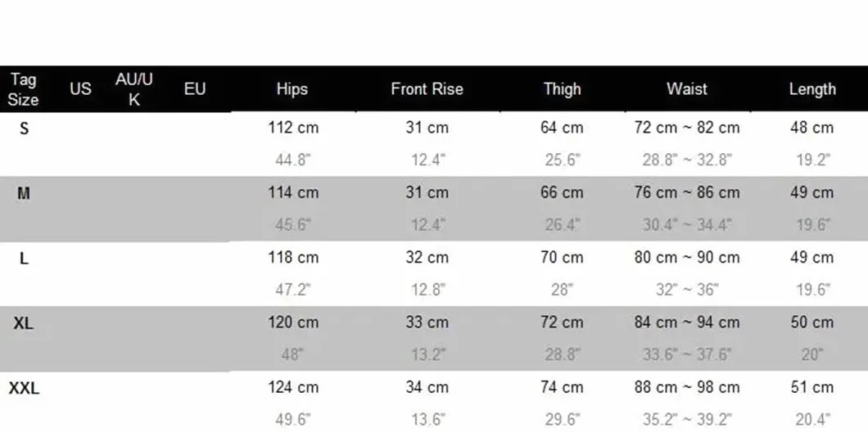Click the 30.4" ~ 34.4" waist inches value
The height and width of the screenshot is (433, 868).
[687, 225]
